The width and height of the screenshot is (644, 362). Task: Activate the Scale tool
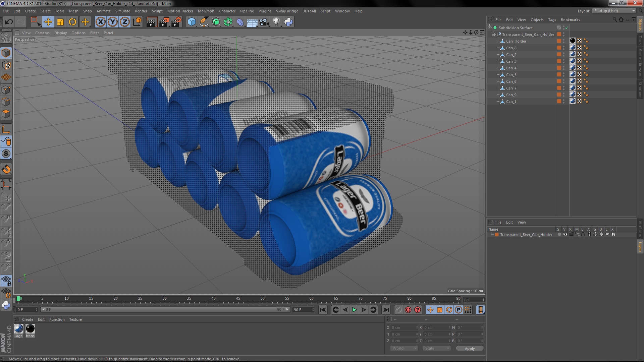(60, 22)
